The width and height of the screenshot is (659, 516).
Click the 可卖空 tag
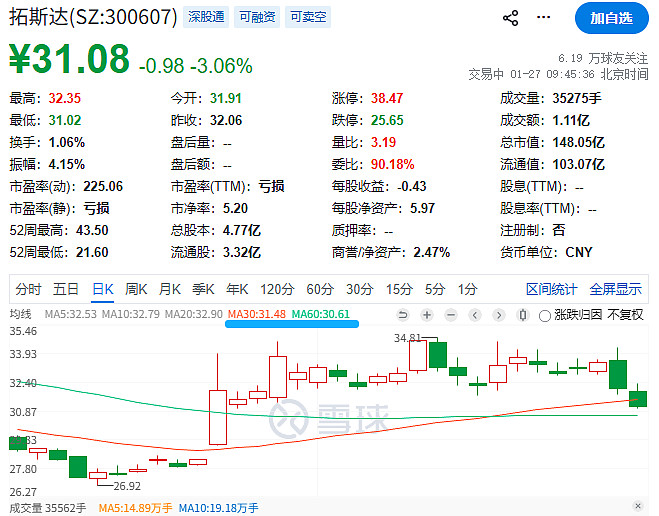308,17
